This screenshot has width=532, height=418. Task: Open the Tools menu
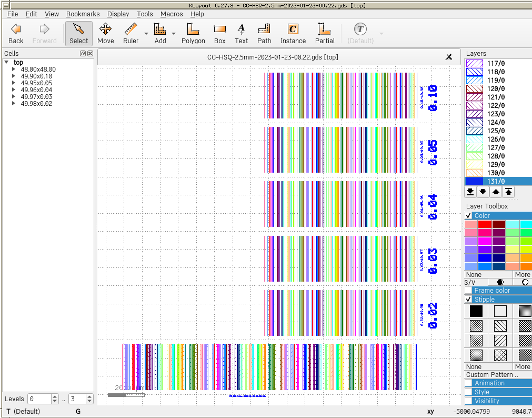[x=145, y=14]
